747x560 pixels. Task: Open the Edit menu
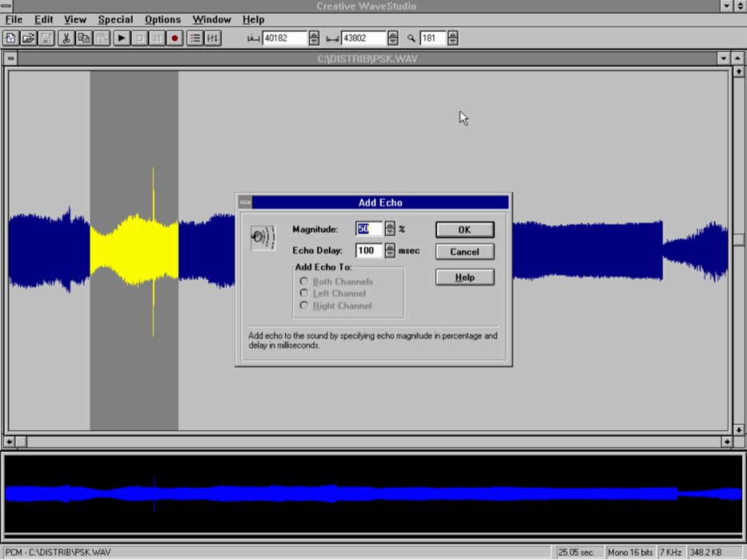point(43,19)
